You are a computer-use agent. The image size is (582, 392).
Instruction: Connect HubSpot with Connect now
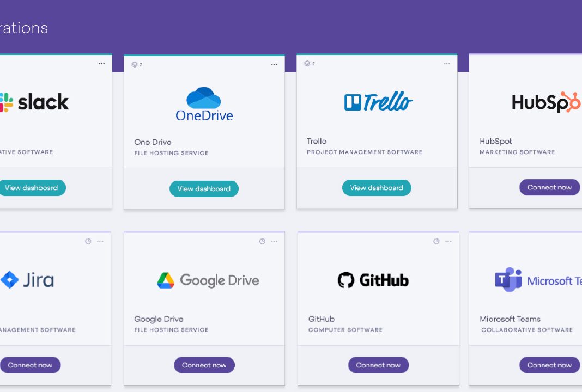click(x=549, y=187)
